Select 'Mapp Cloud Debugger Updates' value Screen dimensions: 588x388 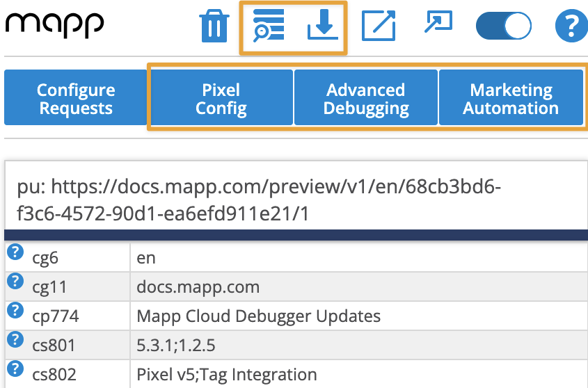point(258,316)
